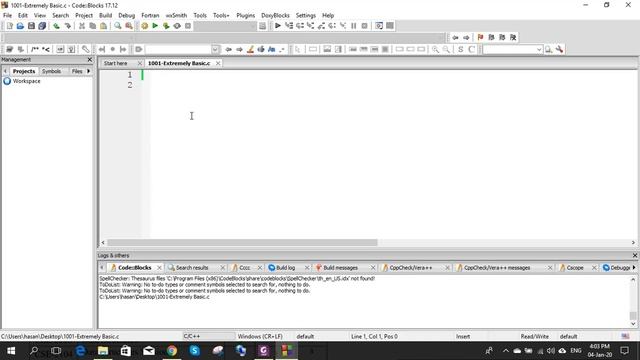Click the red wrench options icon
Image resolution: width=640 pixels, height=360 pixels.
point(560,49)
